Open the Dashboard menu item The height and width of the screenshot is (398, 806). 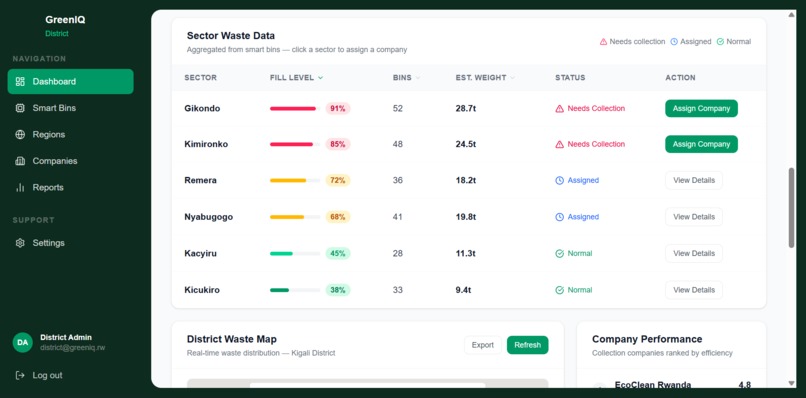pyautogui.click(x=70, y=81)
